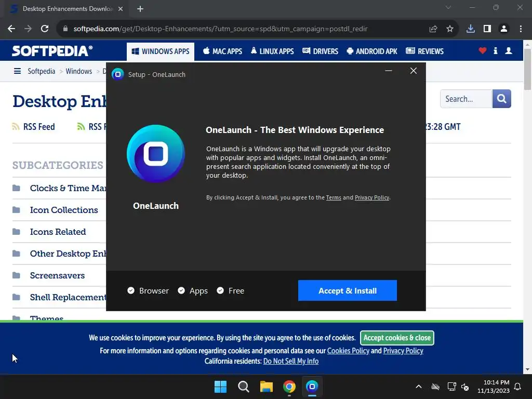Click the OneLaunch setup title icon
The width and height of the screenshot is (532, 399).
pyautogui.click(x=118, y=74)
